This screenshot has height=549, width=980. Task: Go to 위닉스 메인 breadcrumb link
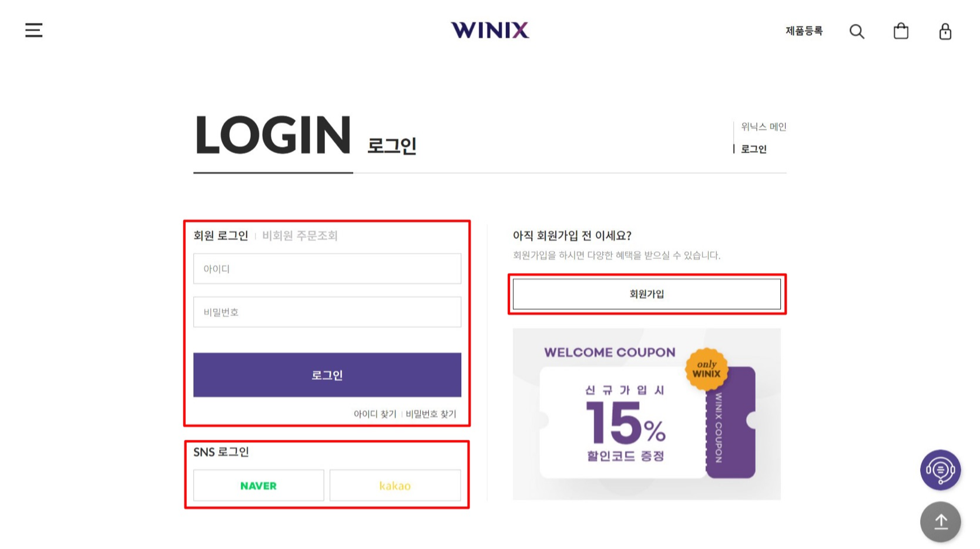(x=763, y=127)
